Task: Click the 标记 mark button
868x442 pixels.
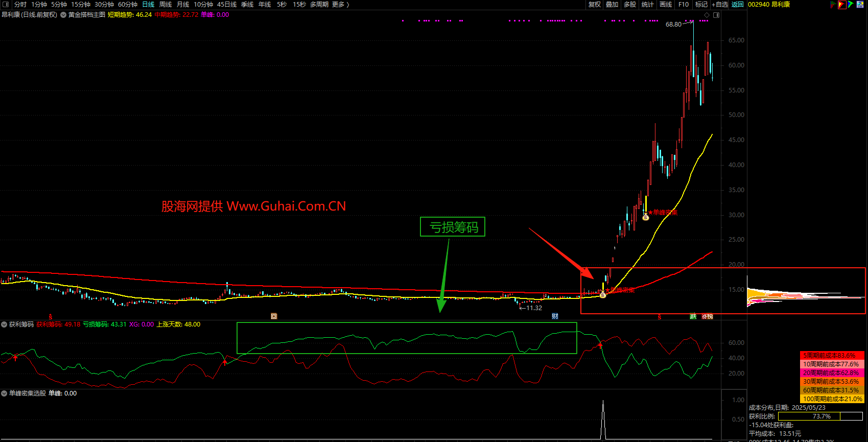Action: (701, 4)
